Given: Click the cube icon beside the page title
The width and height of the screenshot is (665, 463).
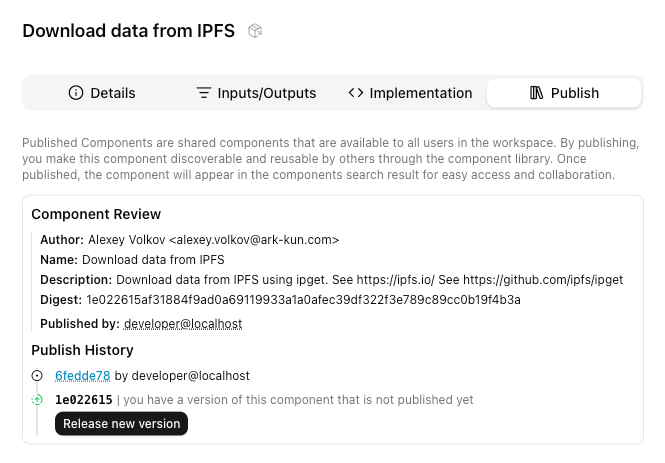Looking at the screenshot, I should [x=256, y=31].
